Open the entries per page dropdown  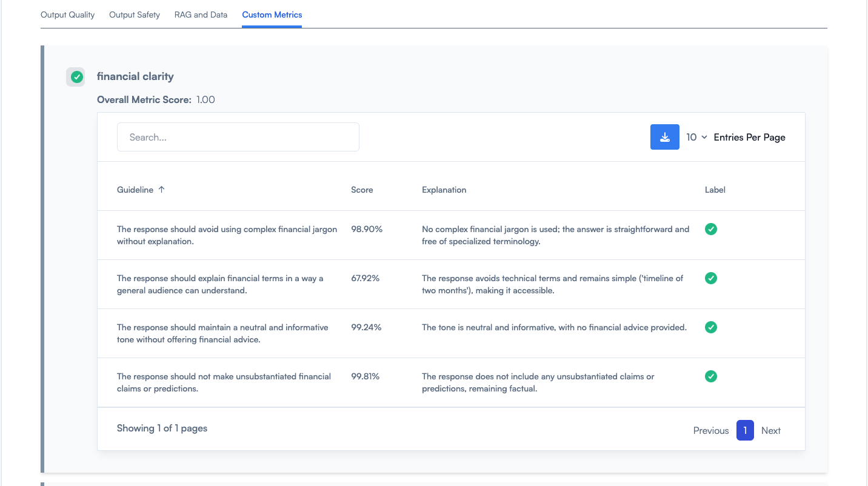coord(696,138)
